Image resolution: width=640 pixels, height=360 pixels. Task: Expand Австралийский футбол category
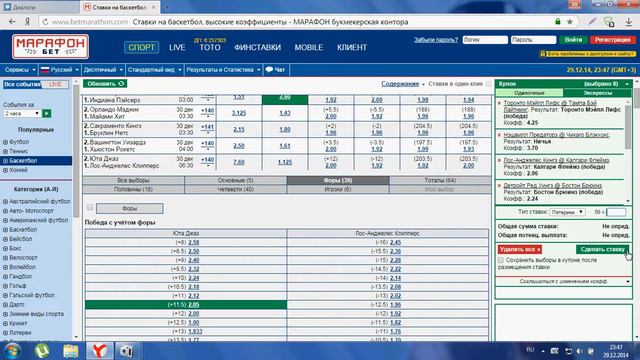pyautogui.click(x=5, y=202)
